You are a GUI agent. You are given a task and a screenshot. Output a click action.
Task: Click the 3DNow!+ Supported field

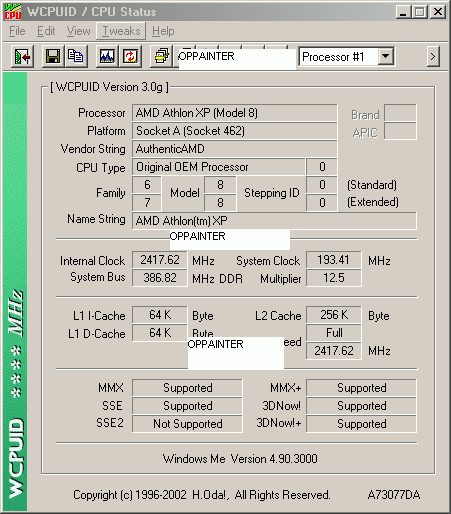pyautogui.click(x=361, y=424)
